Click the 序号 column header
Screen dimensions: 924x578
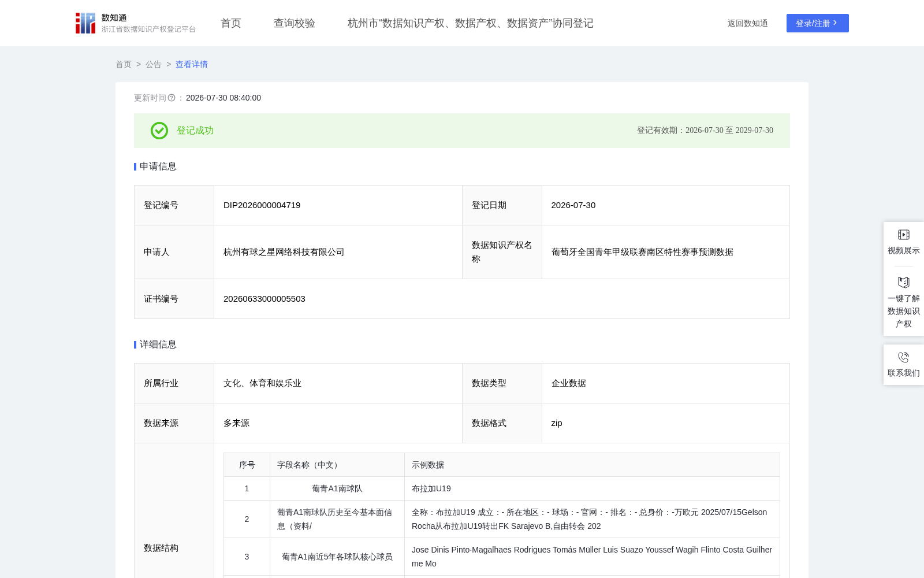tap(247, 465)
